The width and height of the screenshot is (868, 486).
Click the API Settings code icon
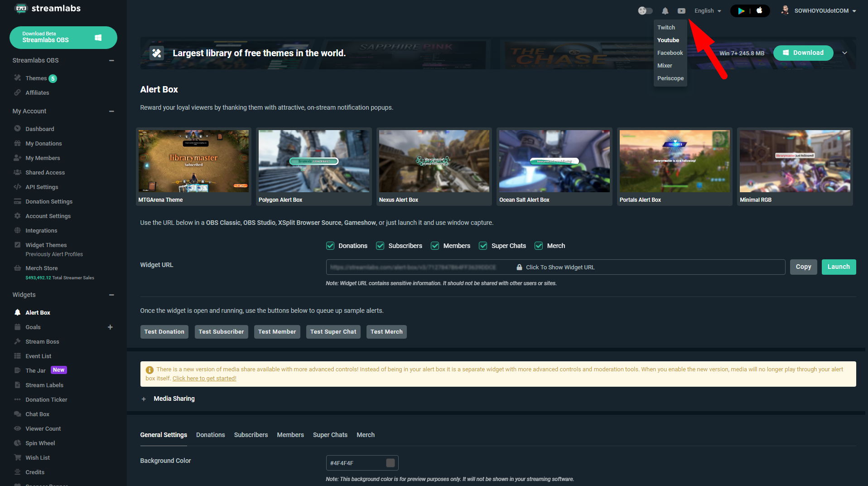17,187
